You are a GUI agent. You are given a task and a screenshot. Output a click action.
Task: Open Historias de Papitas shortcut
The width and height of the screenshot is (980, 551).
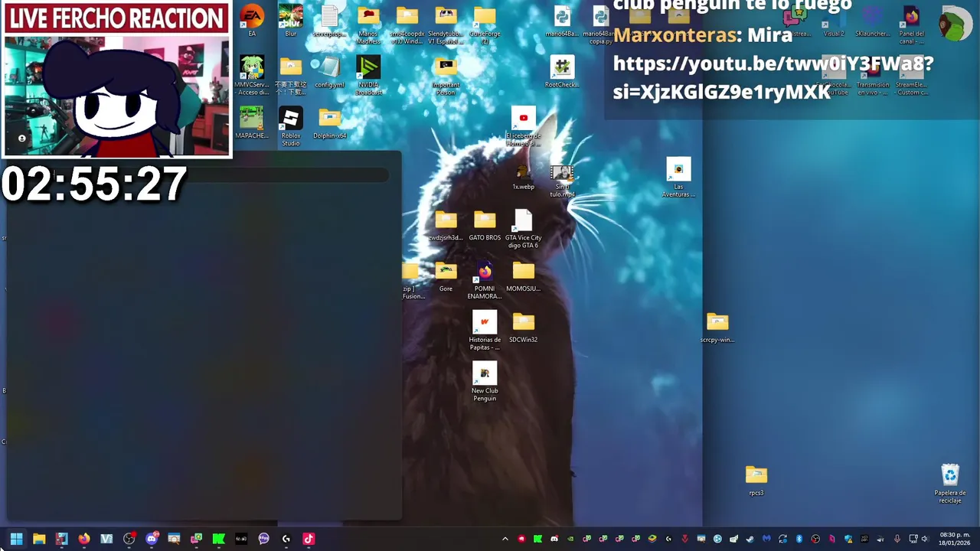(x=485, y=331)
